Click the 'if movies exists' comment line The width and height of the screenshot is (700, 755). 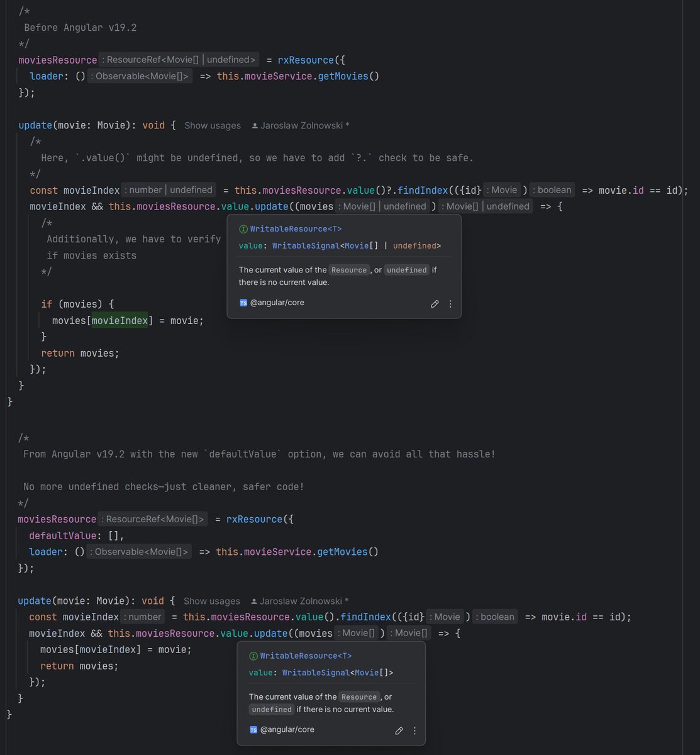coord(91,255)
